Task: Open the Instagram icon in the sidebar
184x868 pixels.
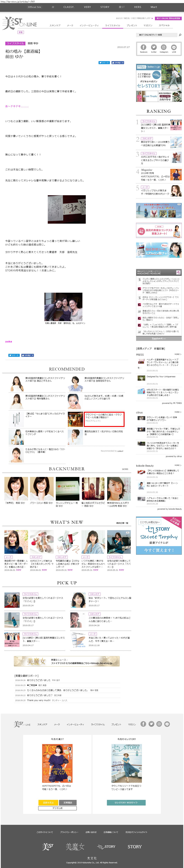Action: [164, 47]
